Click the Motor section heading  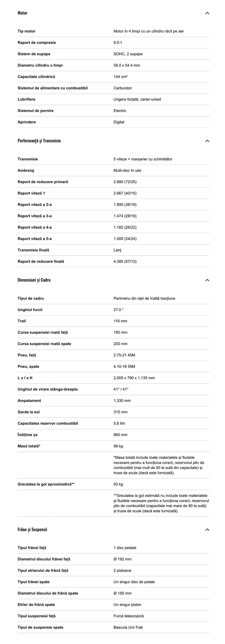click(x=22, y=13)
